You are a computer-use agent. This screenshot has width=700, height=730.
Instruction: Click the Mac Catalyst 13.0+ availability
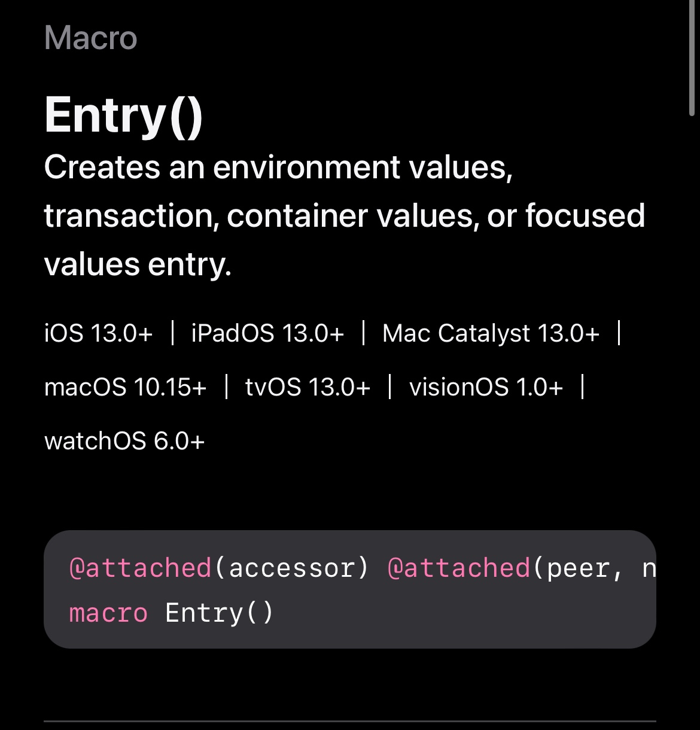491,333
